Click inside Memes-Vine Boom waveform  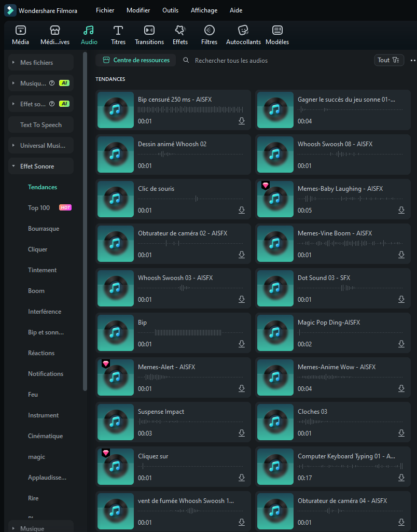tap(350, 243)
